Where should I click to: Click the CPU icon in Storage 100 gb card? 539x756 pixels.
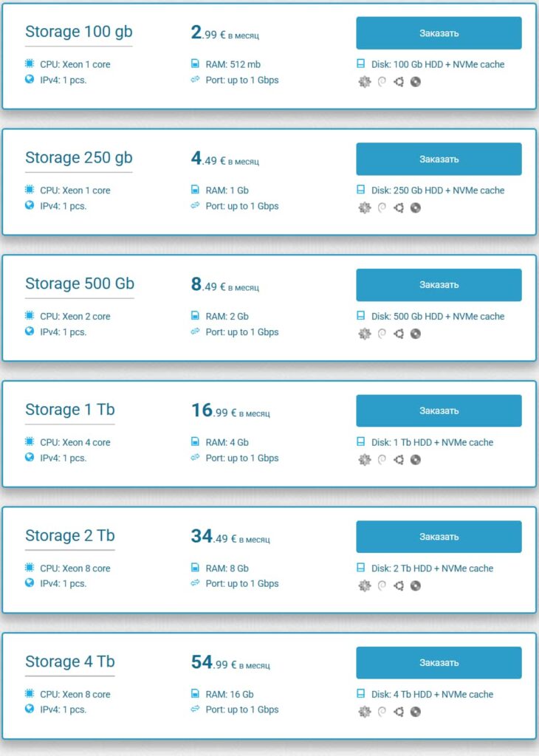pos(29,65)
